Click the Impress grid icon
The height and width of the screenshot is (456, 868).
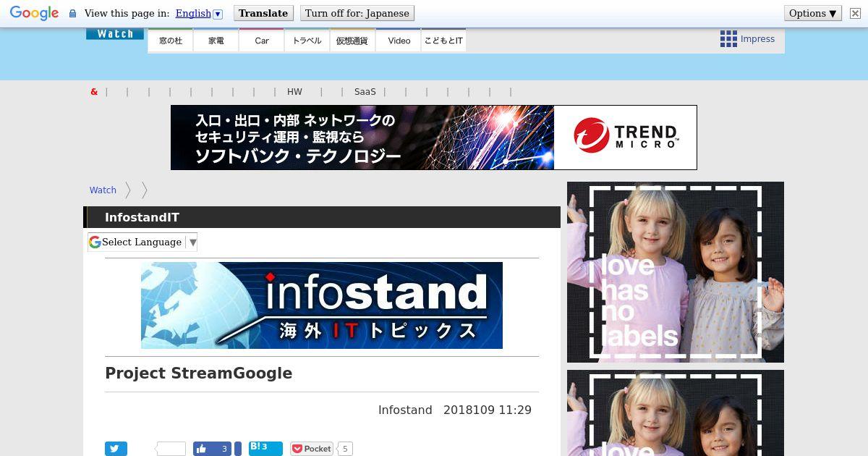(728, 39)
